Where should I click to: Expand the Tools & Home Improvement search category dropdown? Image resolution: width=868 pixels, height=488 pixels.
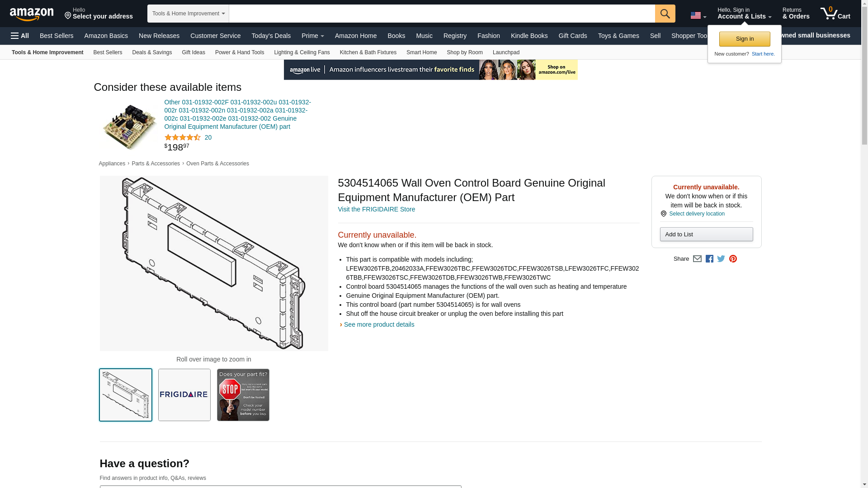pos(188,14)
